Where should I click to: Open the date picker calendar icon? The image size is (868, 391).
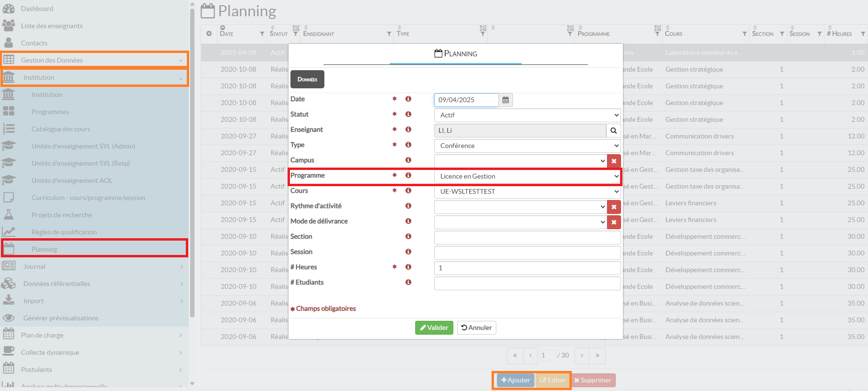click(505, 100)
